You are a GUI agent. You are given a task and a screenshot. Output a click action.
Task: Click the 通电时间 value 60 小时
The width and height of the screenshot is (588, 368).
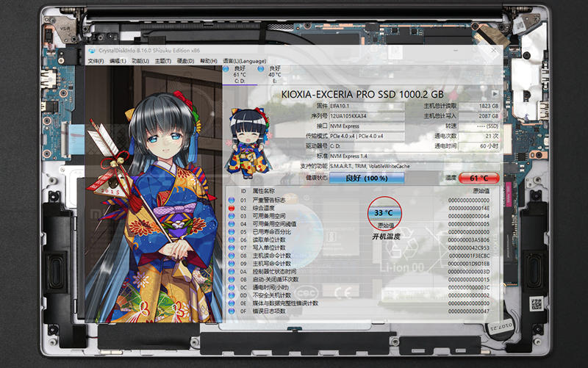pyautogui.click(x=479, y=146)
